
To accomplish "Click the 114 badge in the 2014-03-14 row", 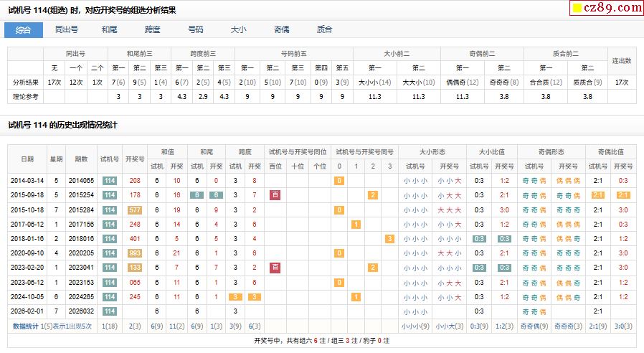I will [x=109, y=181].
